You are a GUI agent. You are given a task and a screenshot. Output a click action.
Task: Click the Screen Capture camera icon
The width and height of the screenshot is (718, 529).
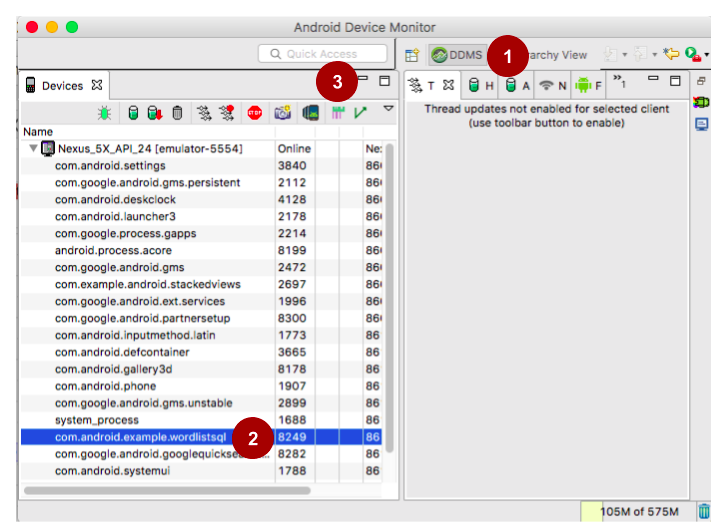click(x=283, y=113)
